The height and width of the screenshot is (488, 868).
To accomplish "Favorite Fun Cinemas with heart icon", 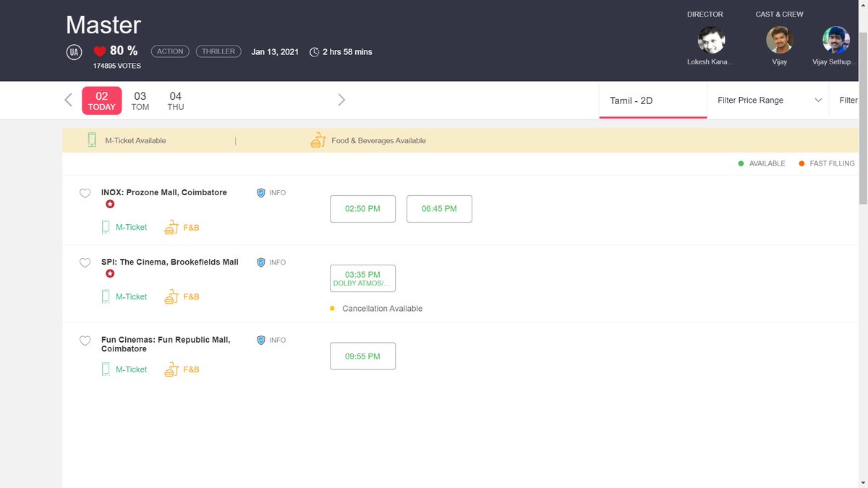I will point(85,341).
